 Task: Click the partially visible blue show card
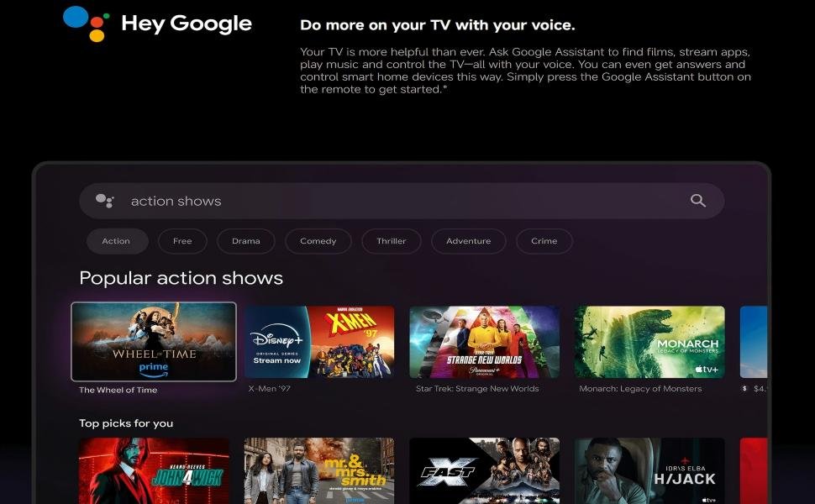(754, 342)
